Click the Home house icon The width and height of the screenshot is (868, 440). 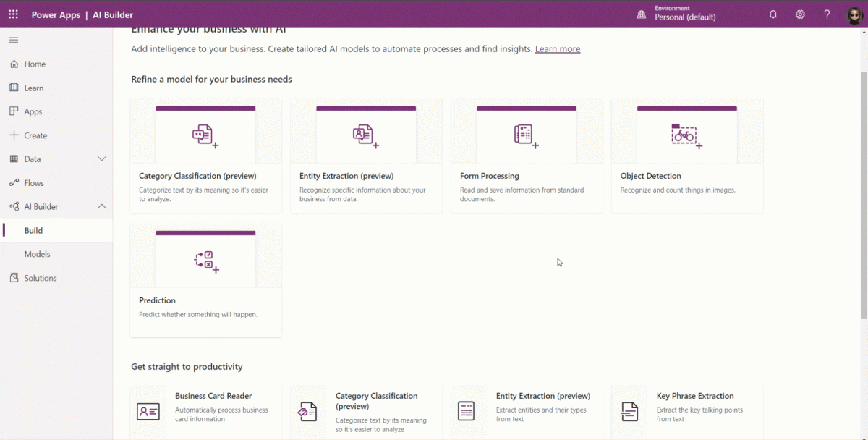click(14, 64)
